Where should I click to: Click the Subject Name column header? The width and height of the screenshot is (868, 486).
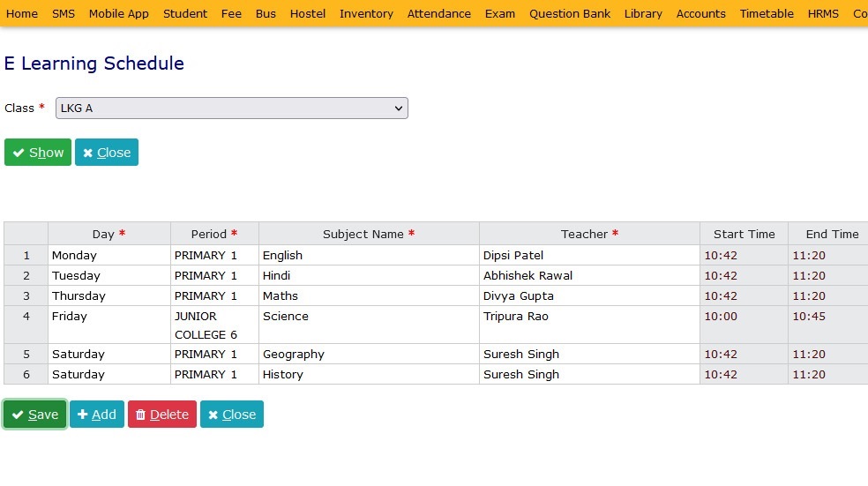pos(369,234)
